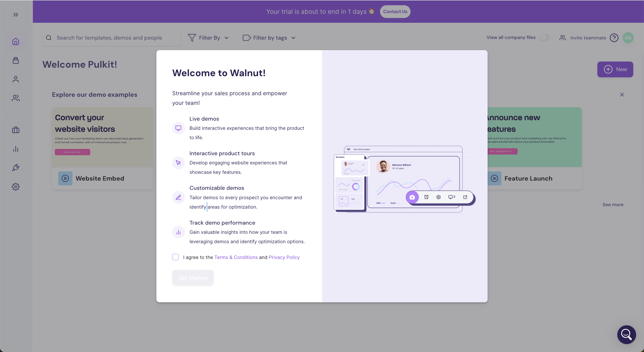Check the I agree to terms checkbox
This screenshot has width=644, height=352.
[x=175, y=257]
